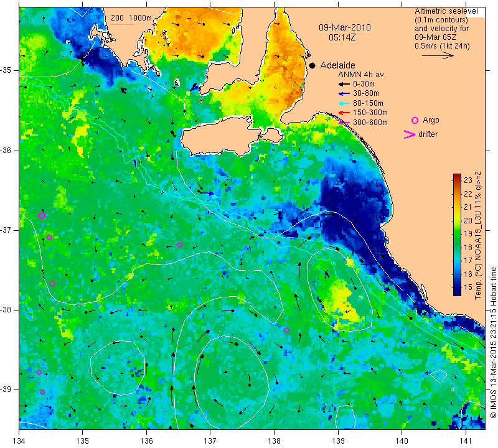Click the Argo float marker near 138.2°E
Image resolution: width=498 pixels, height=448 pixels.
click(286, 330)
